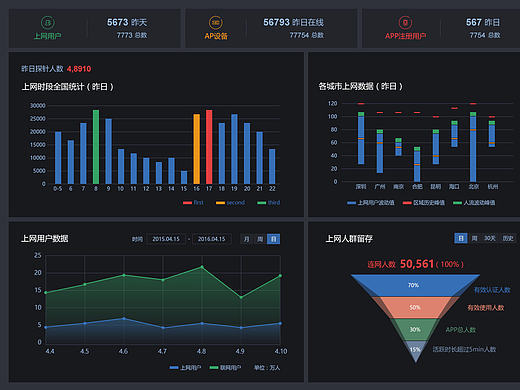Click the green bar for hour 8
The height and width of the screenshot is (390, 520).
[96, 147]
